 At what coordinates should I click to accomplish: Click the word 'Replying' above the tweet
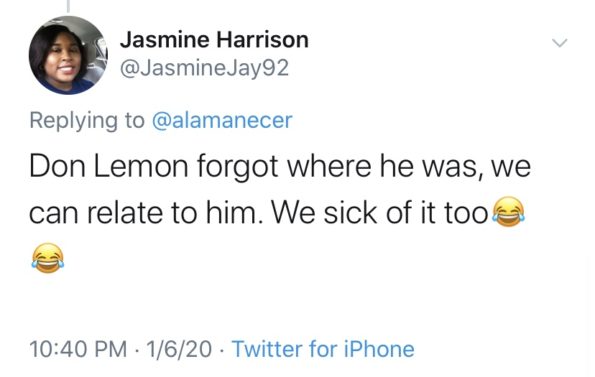pyautogui.click(x=74, y=121)
